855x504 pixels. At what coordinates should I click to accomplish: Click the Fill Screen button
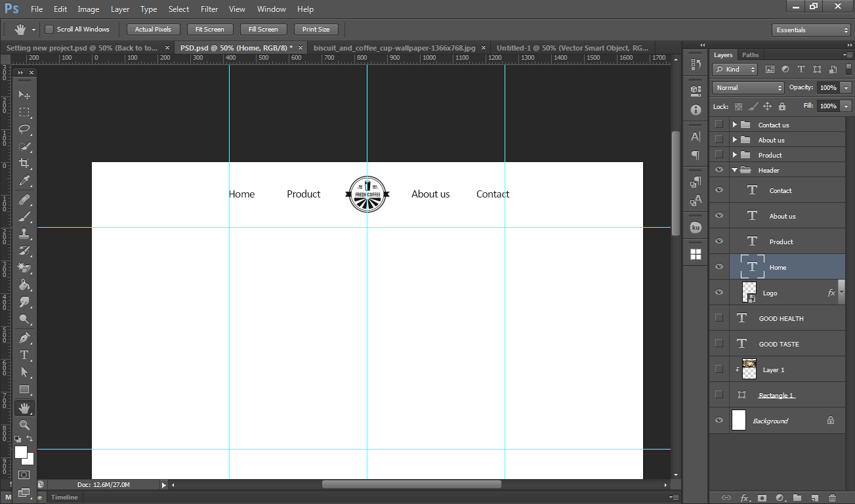click(263, 30)
